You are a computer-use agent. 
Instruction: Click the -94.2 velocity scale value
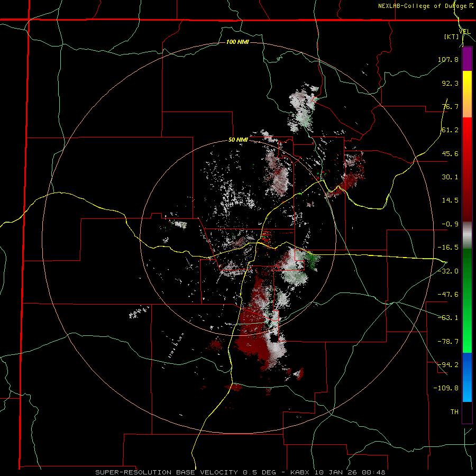448,365
